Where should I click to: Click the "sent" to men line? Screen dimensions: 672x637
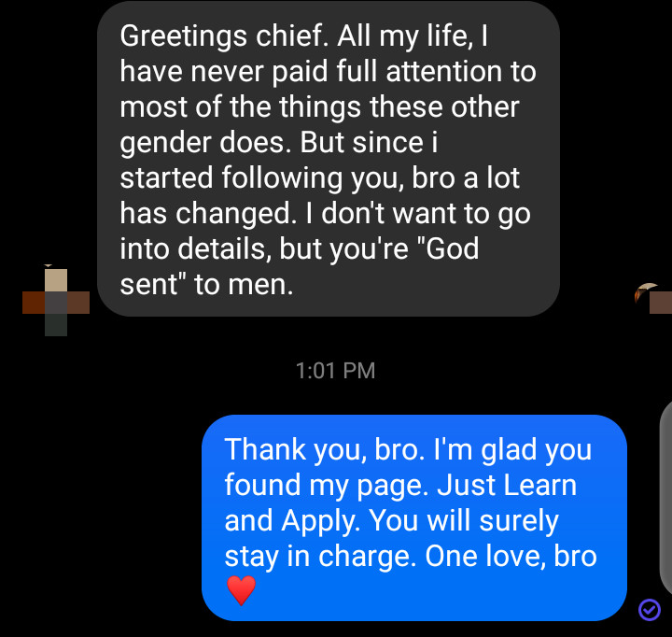coord(206,284)
